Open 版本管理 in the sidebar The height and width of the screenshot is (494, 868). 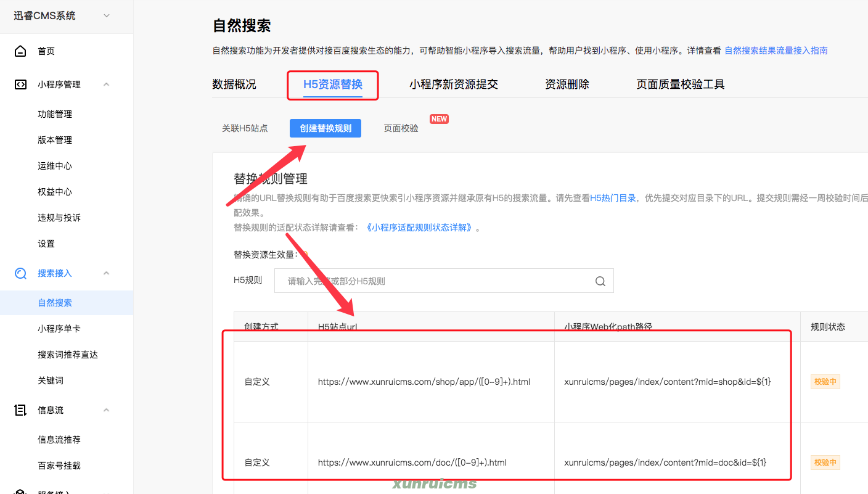coord(55,140)
